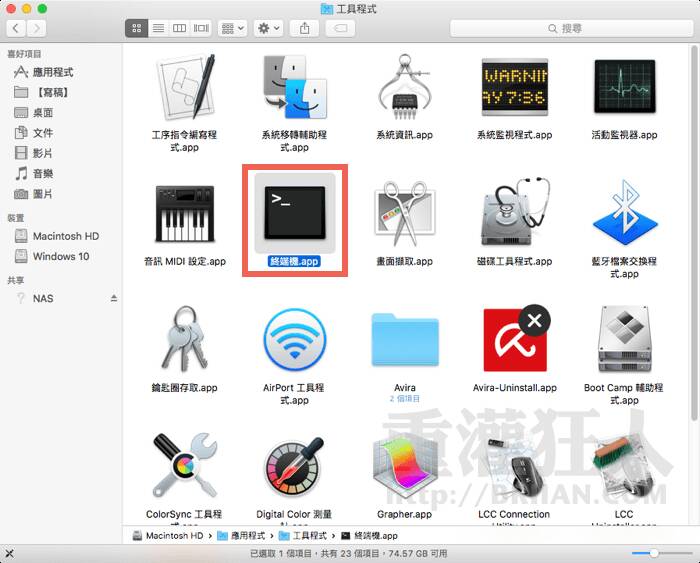The height and width of the screenshot is (563, 700).
Task: Click the Edit Tags toolbar button
Action: click(x=340, y=29)
